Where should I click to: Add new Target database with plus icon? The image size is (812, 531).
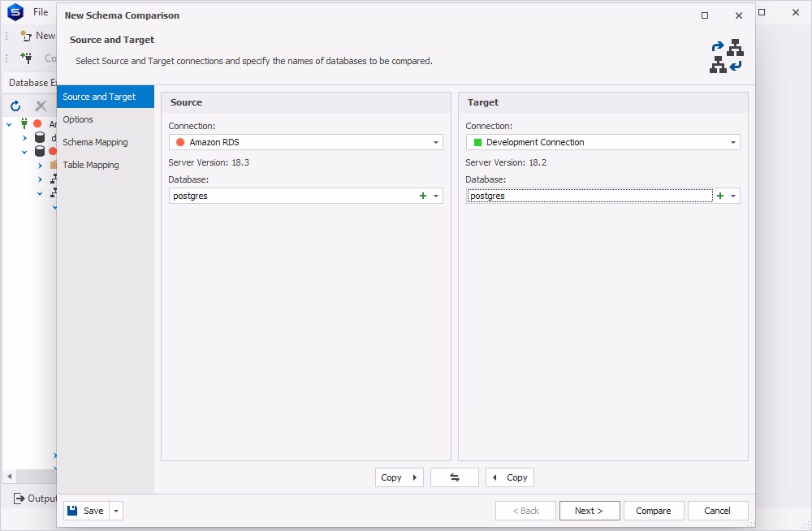(x=720, y=196)
